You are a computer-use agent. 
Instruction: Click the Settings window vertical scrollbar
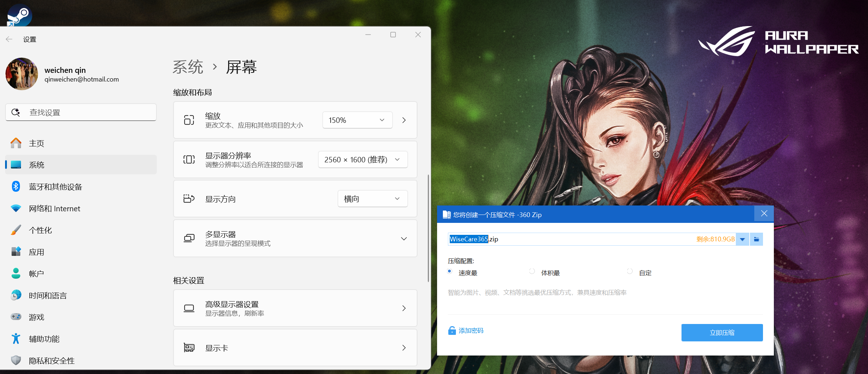point(428,228)
